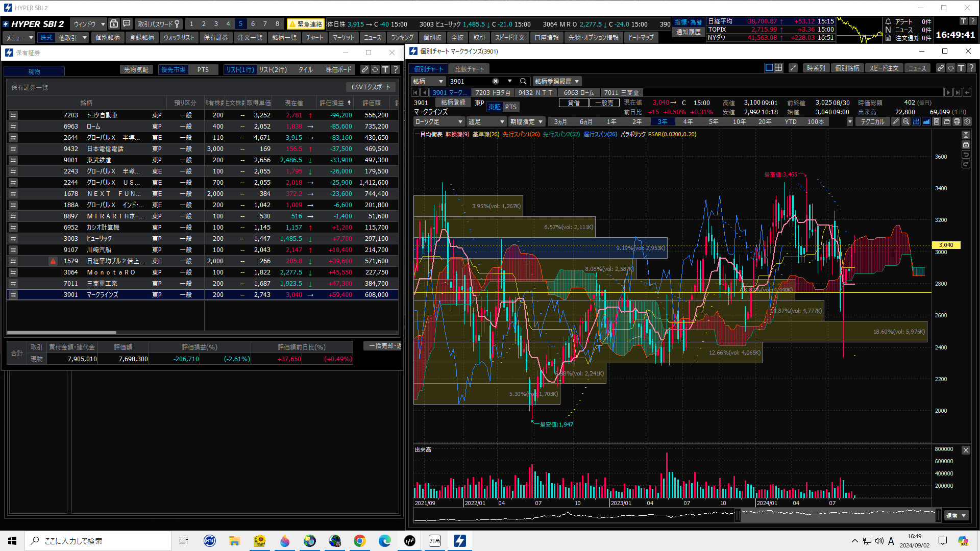980x551 pixels.
Task: Open the ローソク足 chart type dropdown
Action: [439, 122]
